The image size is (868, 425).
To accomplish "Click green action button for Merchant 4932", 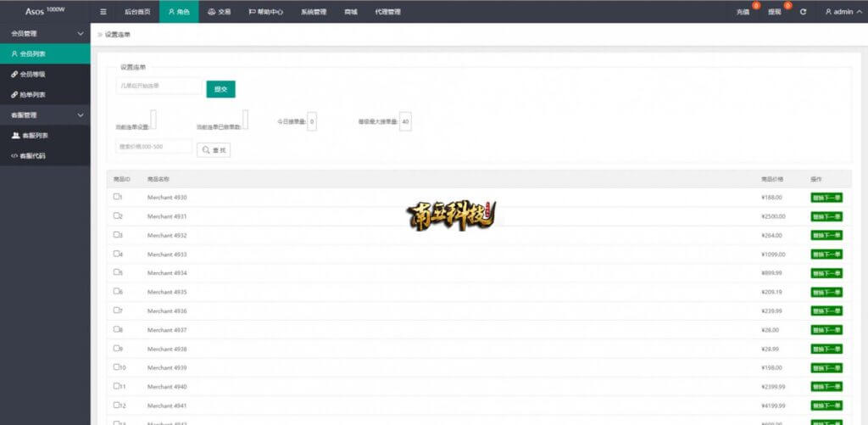I will point(826,236).
